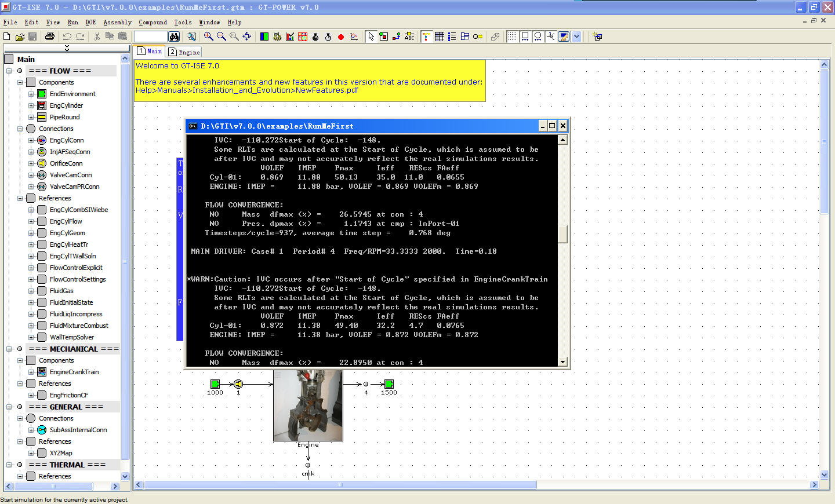Click the console window vertical scroll thumb
Image resolution: width=835 pixels, height=504 pixels.
click(x=562, y=234)
